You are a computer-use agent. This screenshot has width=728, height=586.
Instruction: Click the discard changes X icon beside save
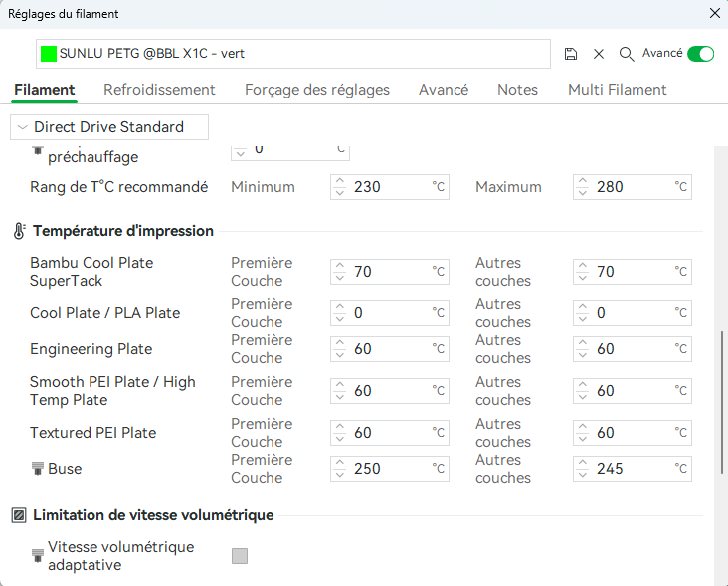(x=599, y=54)
